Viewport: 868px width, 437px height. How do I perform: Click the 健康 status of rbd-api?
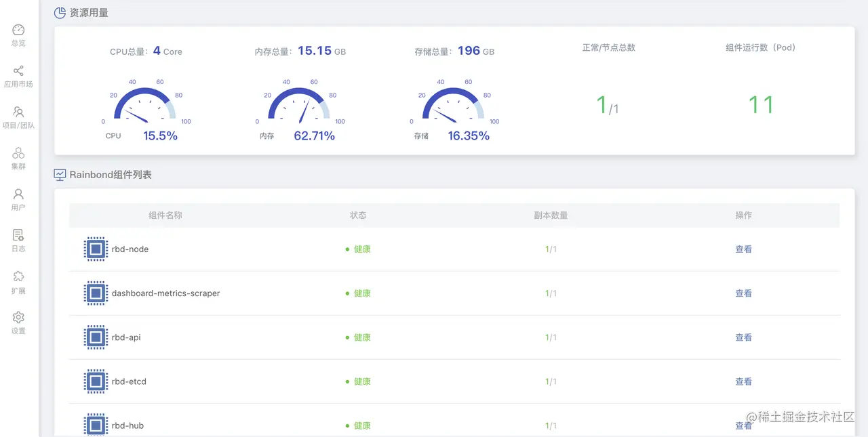[358, 337]
